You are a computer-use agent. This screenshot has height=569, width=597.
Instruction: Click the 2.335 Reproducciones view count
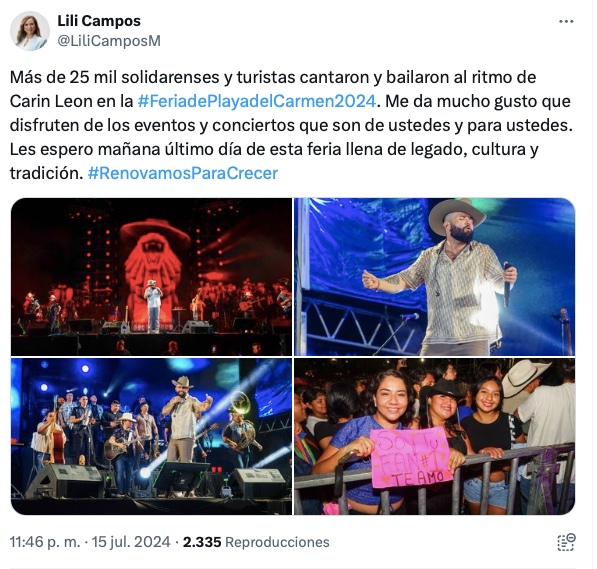[256, 542]
